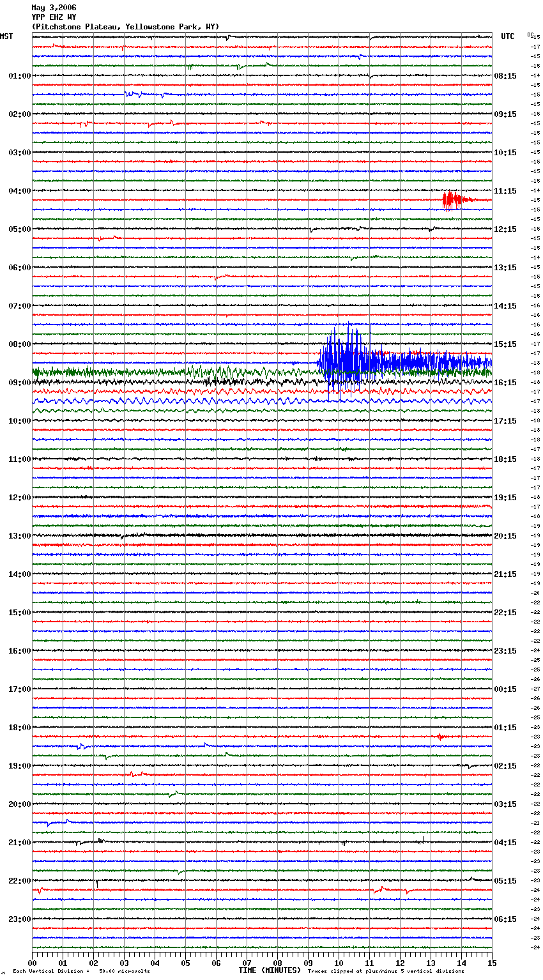The height and width of the screenshot is (980, 543).
Task: Select the 12:00 MST time label
Action: tap(20, 498)
